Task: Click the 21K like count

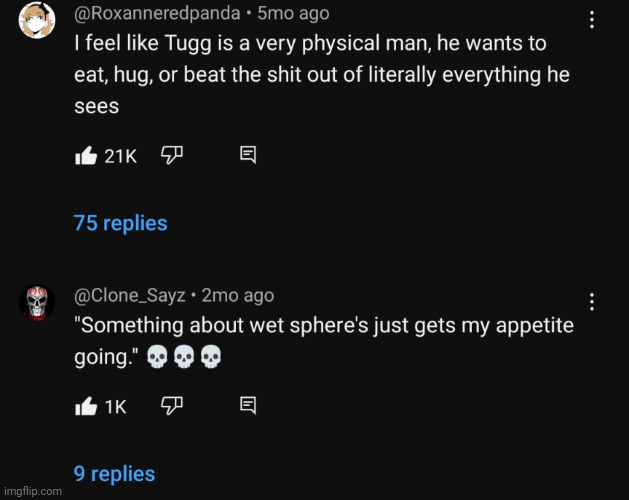Action: [x=120, y=155]
